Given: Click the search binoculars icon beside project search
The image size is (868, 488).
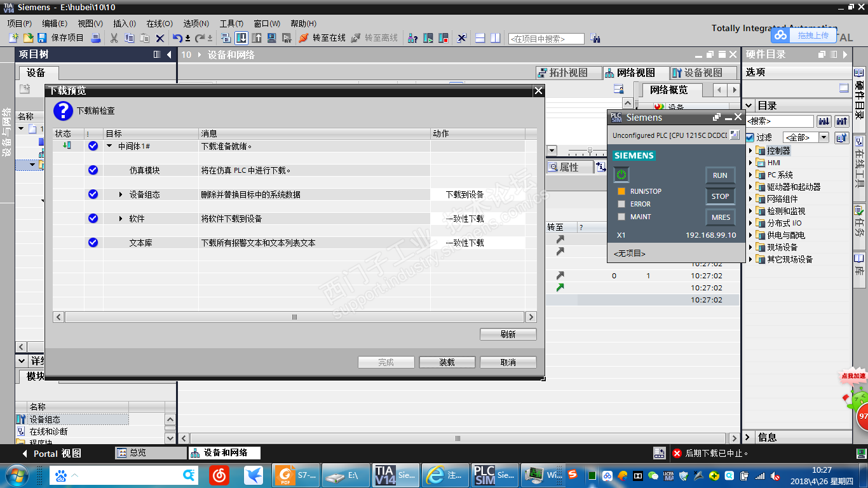Looking at the screenshot, I should (595, 38).
